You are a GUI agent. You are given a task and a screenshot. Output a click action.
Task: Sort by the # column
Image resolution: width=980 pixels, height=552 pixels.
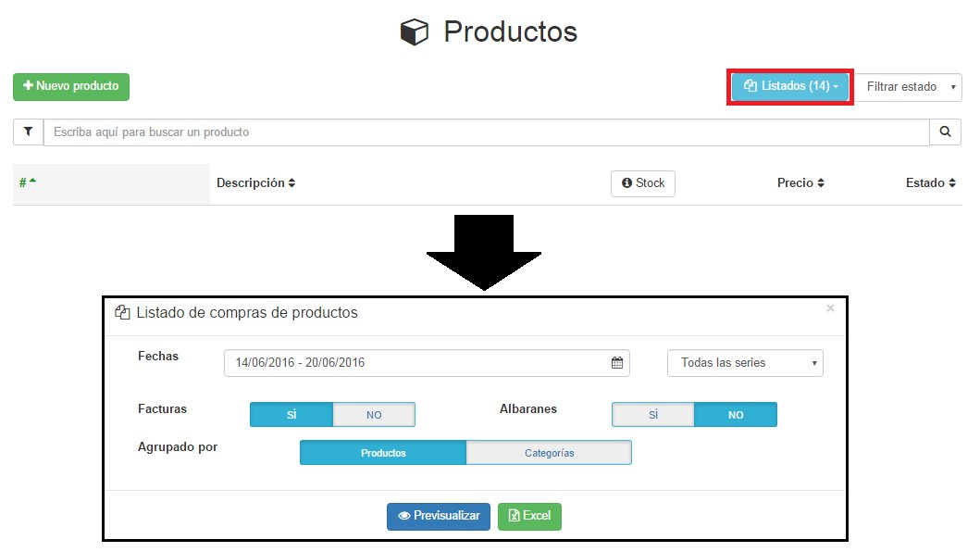click(28, 182)
